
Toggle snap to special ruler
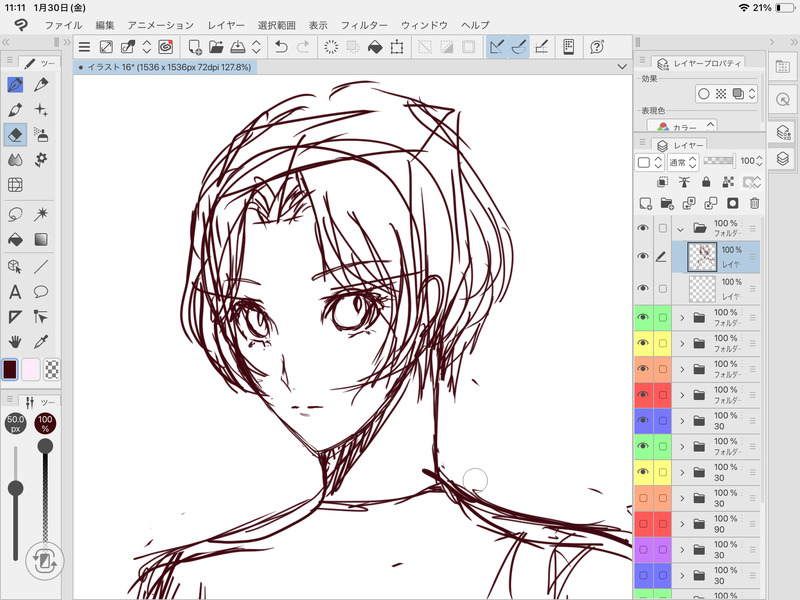pyautogui.click(x=518, y=47)
